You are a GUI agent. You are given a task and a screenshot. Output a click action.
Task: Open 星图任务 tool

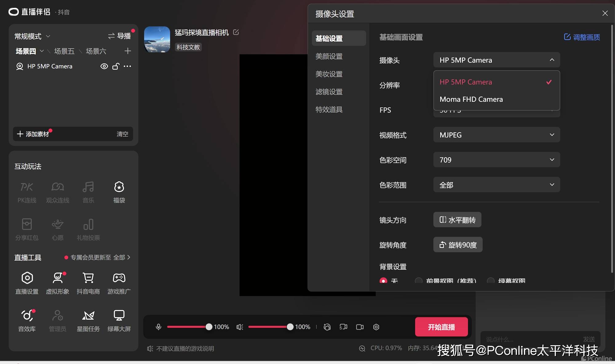pos(88,321)
